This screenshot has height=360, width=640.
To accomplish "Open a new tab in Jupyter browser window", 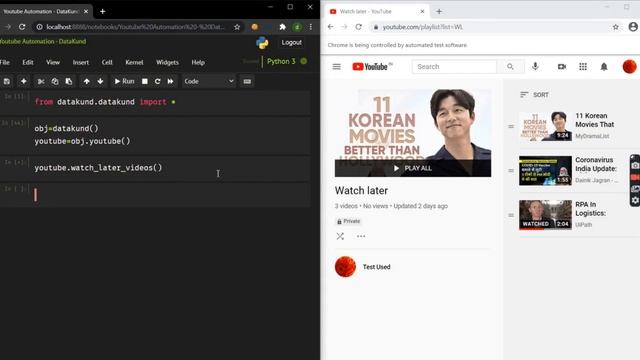I will (102, 11).
